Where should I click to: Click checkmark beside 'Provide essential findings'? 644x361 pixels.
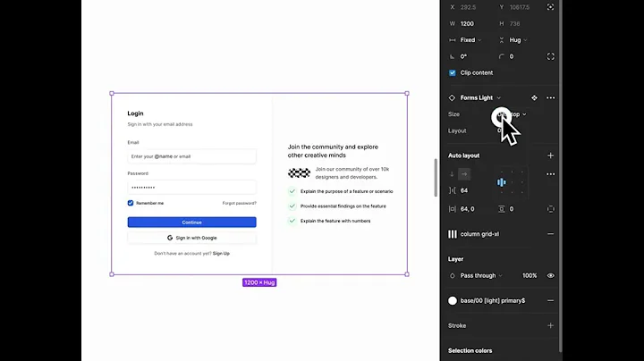coord(292,206)
